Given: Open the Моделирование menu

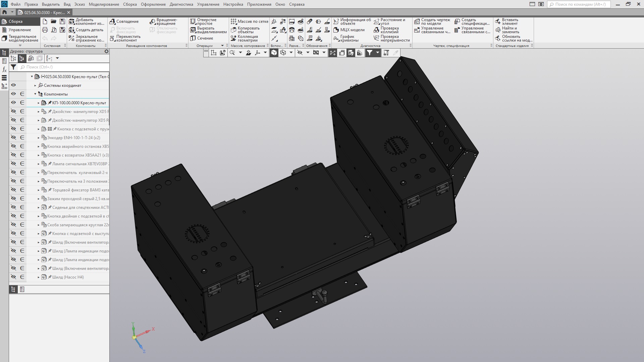Looking at the screenshot, I should pos(104,4).
